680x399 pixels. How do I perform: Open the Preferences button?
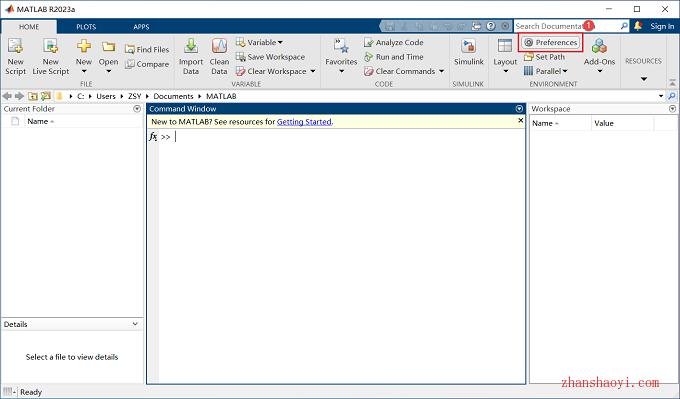550,43
